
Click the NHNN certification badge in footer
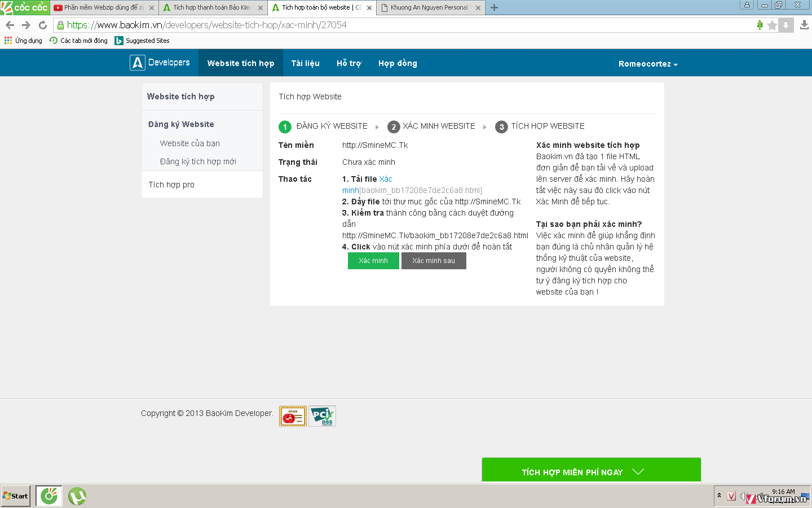293,416
